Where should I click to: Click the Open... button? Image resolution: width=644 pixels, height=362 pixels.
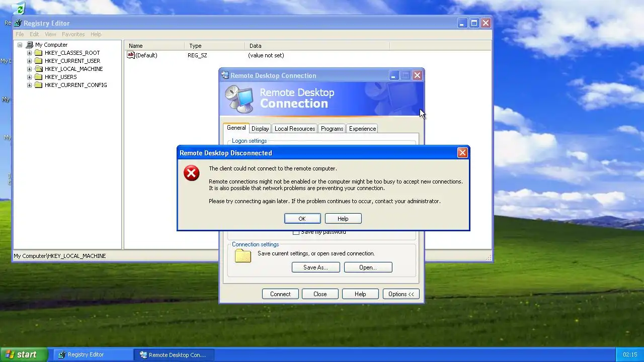(x=368, y=267)
